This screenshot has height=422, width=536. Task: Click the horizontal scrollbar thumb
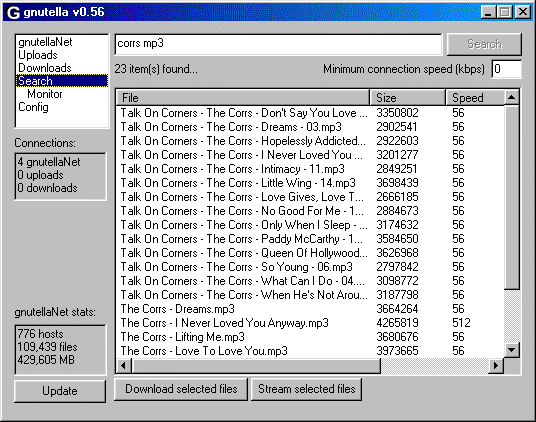click(x=256, y=366)
